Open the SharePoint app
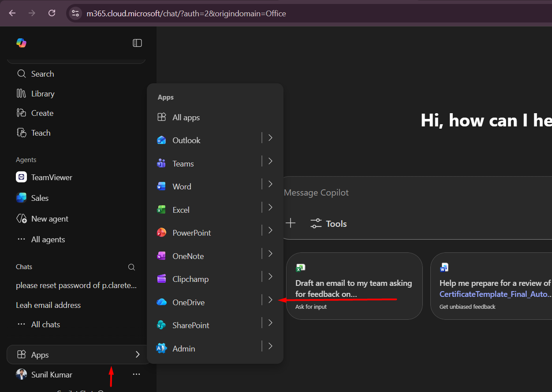552x392 pixels. 190,325
